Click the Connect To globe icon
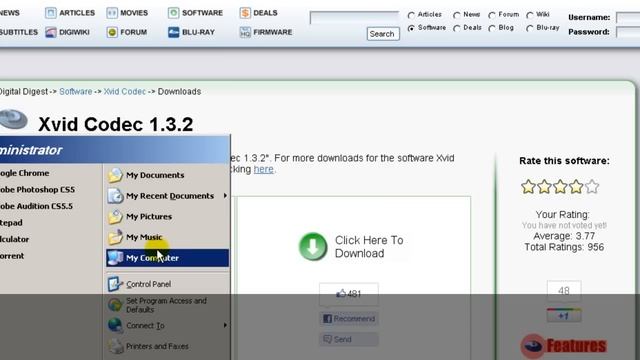Viewport: 640px width, 360px height. [x=115, y=325]
